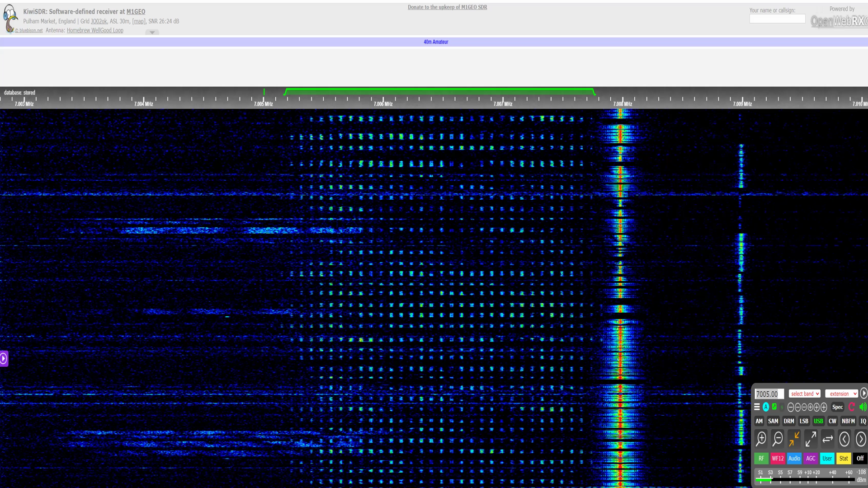This screenshot has width=868, height=488.
Task: Click Donate to the upkeep of M1GEO SDR
Action: pyautogui.click(x=447, y=7)
